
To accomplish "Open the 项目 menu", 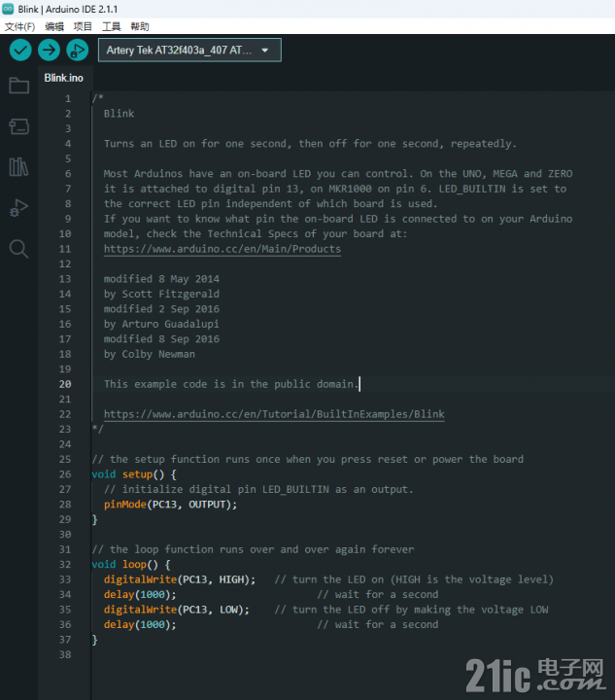I will pyautogui.click(x=83, y=27).
